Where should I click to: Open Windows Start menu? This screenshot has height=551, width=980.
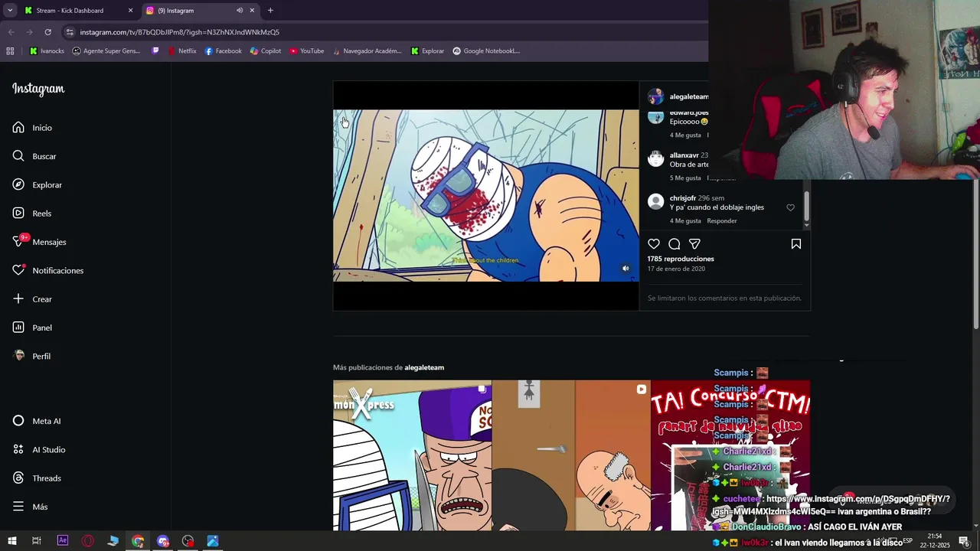point(11,541)
